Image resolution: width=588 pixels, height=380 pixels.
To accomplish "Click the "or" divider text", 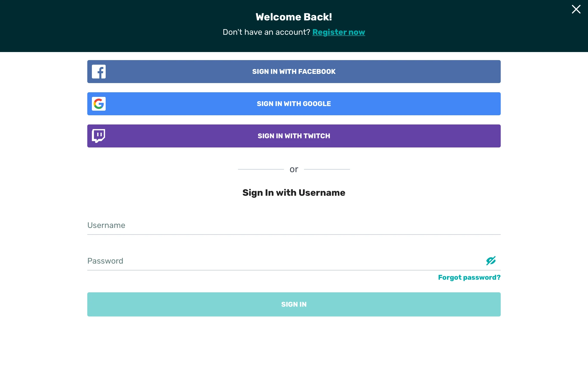I will [x=294, y=169].
